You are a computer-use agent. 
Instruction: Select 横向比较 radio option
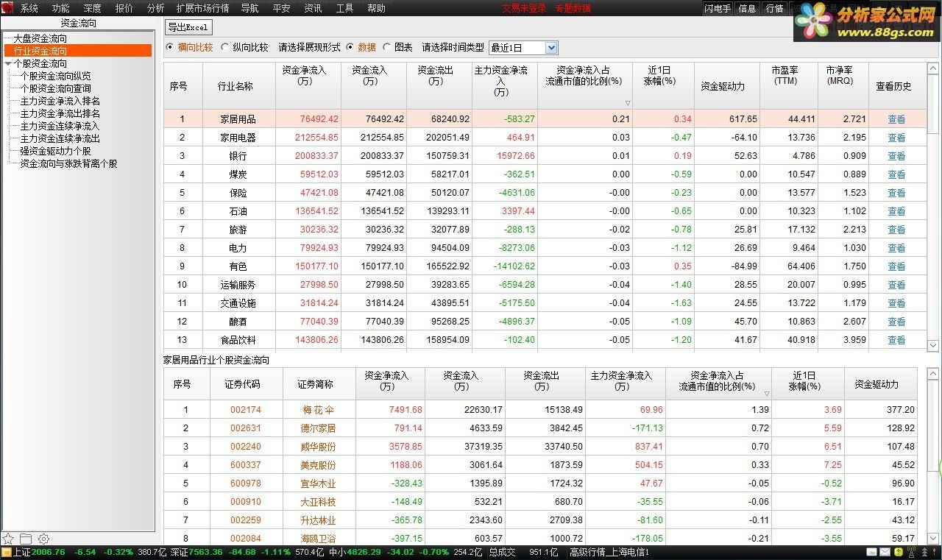[170, 47]
